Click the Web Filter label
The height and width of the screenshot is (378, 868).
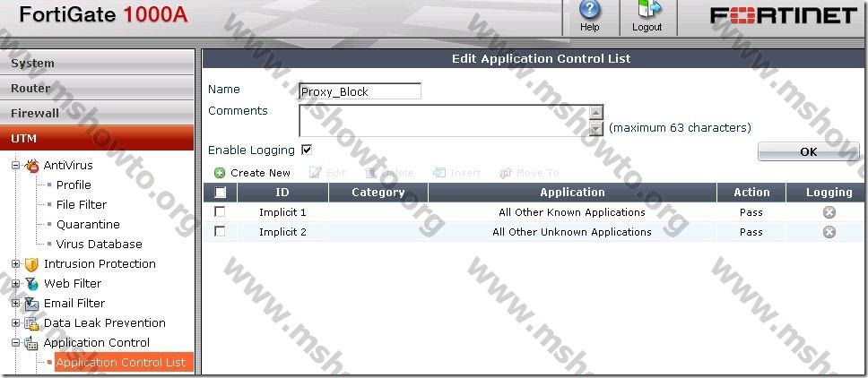tap(73, 284)
